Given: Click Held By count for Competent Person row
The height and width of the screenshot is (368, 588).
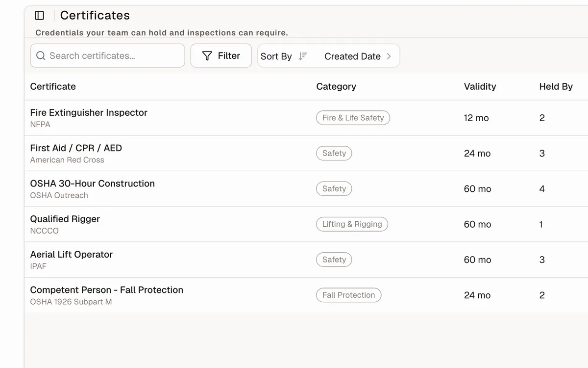Looking at the screenshot, I should click(x=542, y=295).
